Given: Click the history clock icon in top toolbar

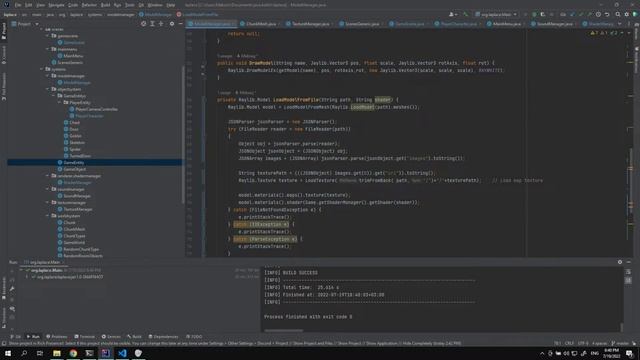Looking at the screenshot, I should (x=598, y=14).
